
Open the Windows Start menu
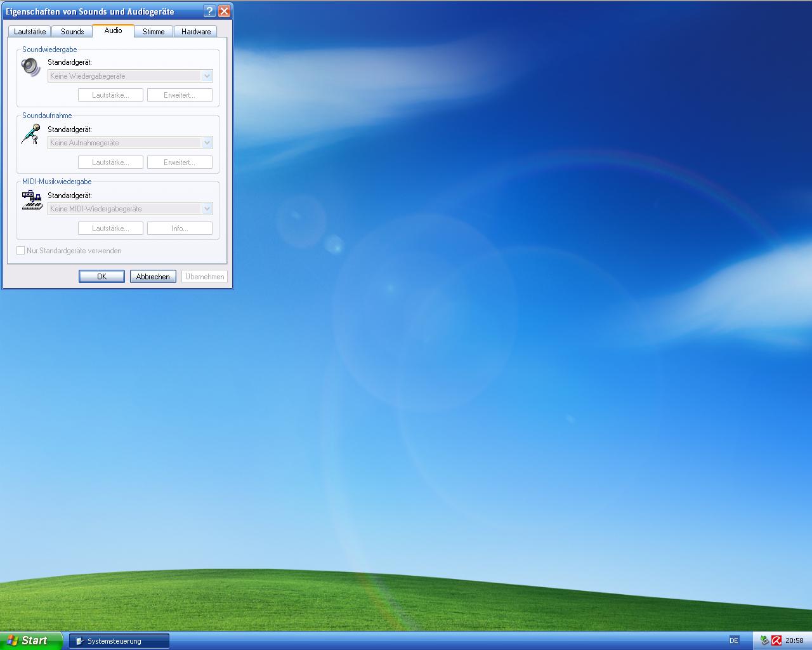31,640
